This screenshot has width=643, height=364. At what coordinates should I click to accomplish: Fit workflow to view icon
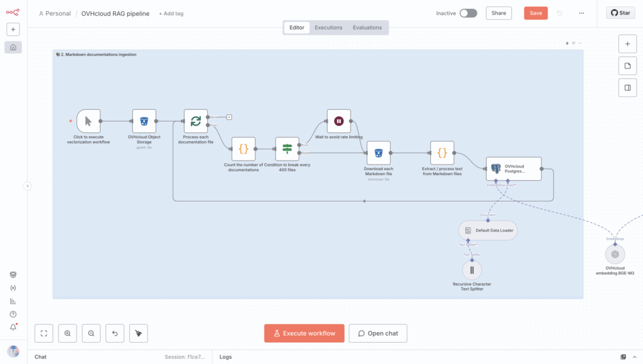(x=43, y=333)
